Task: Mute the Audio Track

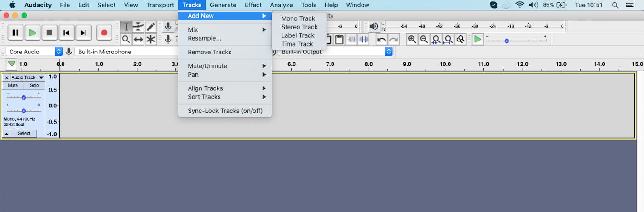Action: [x=13, y=85]
